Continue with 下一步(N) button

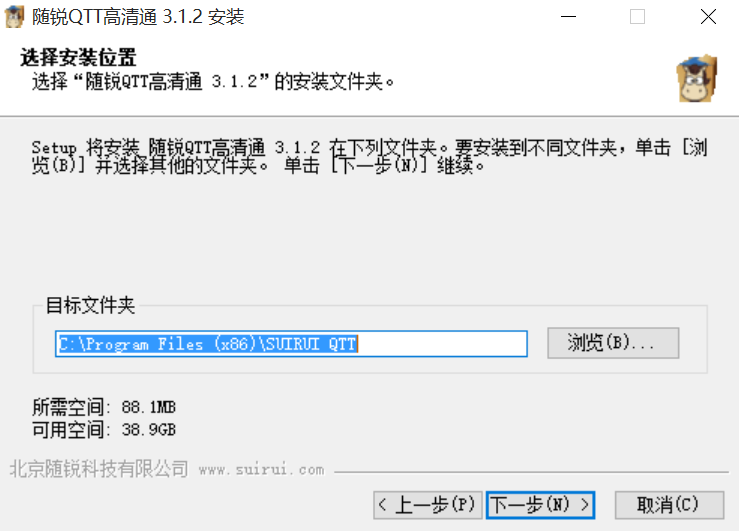(541, 505)
